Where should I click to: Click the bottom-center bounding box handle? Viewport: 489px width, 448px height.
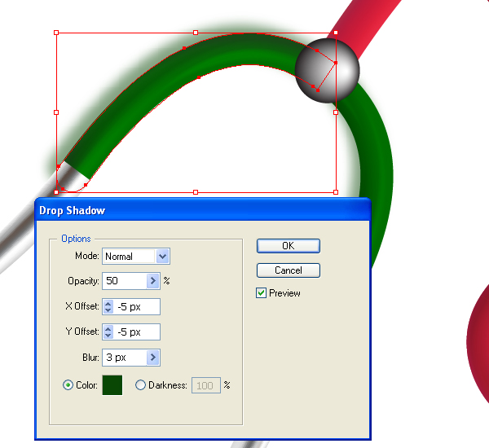pyautogui.click(x=196, y=192)
